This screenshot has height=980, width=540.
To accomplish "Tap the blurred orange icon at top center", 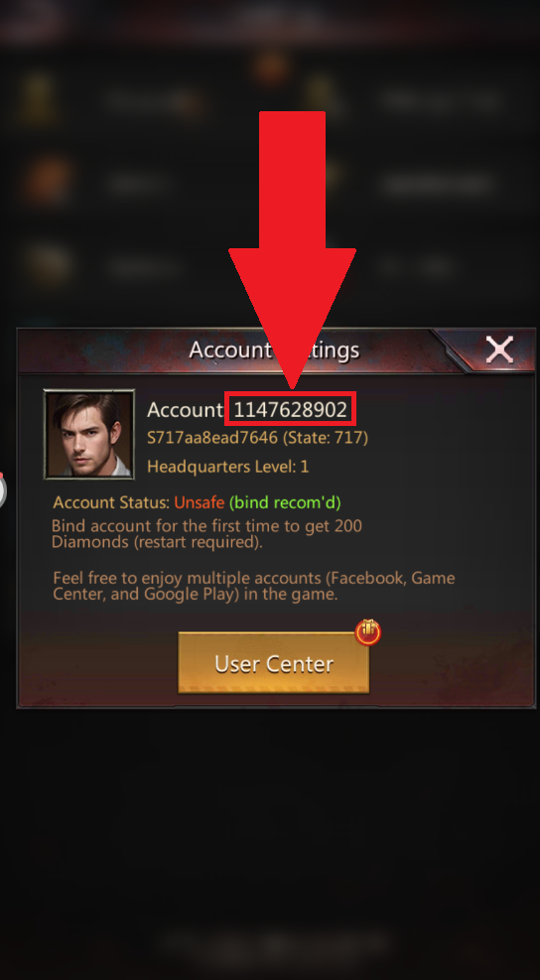I will [271, 69].
